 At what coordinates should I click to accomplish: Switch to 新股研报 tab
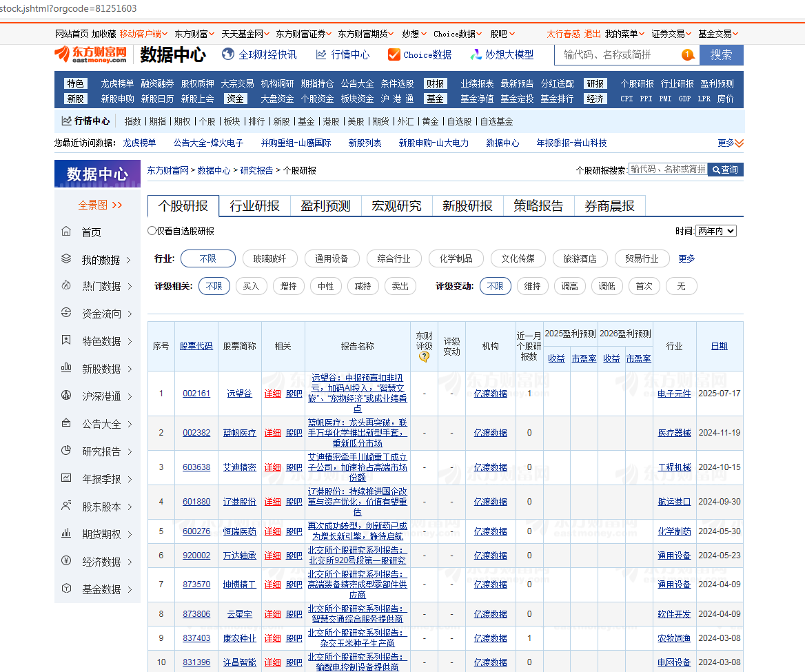point(467,206)
